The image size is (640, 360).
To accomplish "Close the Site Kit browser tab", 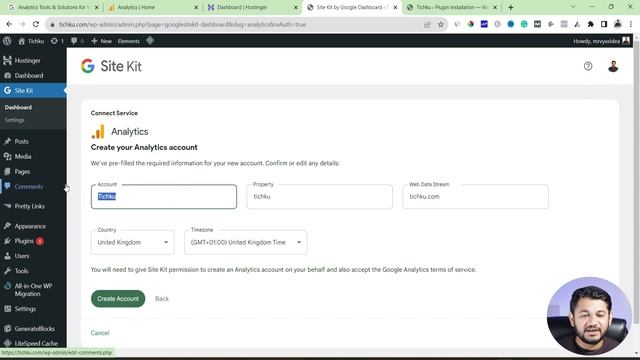I will coord(395,7).
